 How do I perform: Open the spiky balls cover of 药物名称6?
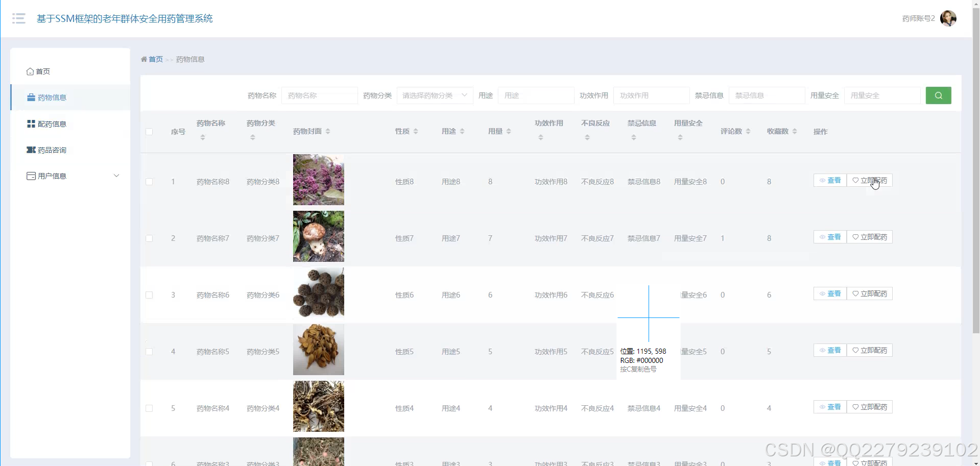319,293
